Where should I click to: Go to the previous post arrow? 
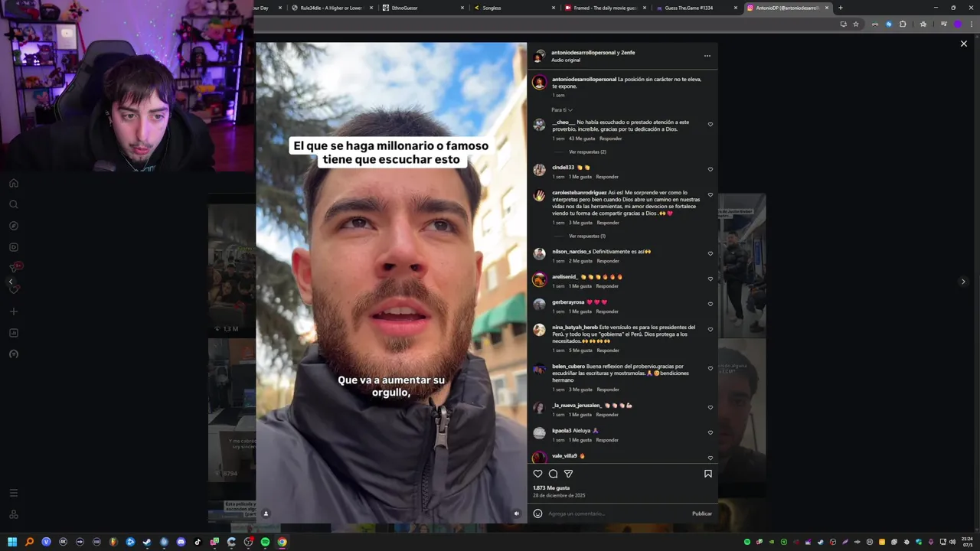(x=10, y=282)
